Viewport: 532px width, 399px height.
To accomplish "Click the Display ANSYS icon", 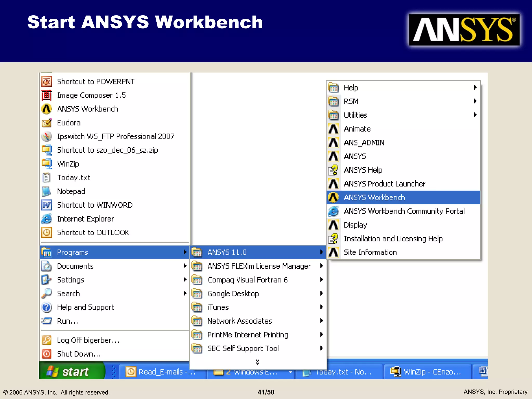I will (x=334, y=225).
